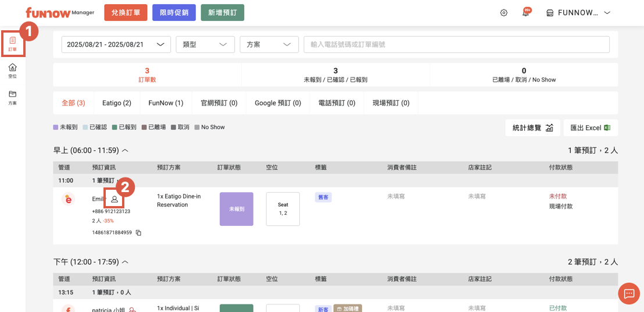The height and width of the screenshot is (312, 644).
Task: Click the 匯出 Excel export button
Action: pyautogui.click(x=591, y=128)
